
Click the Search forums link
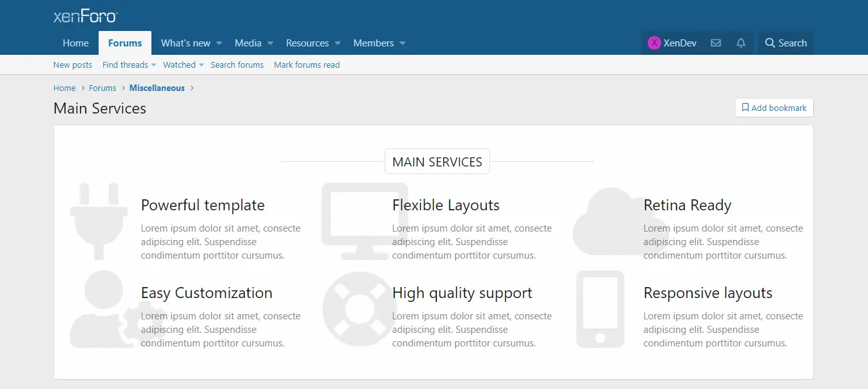click(237, 65)
